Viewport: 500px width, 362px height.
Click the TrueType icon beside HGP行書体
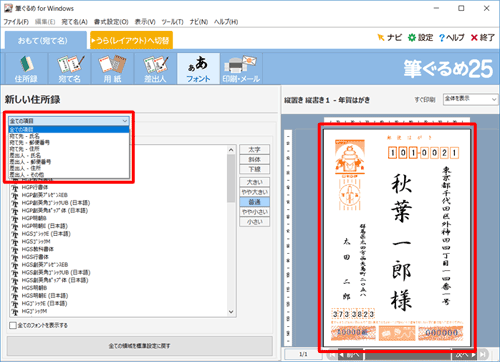[15, 188]
